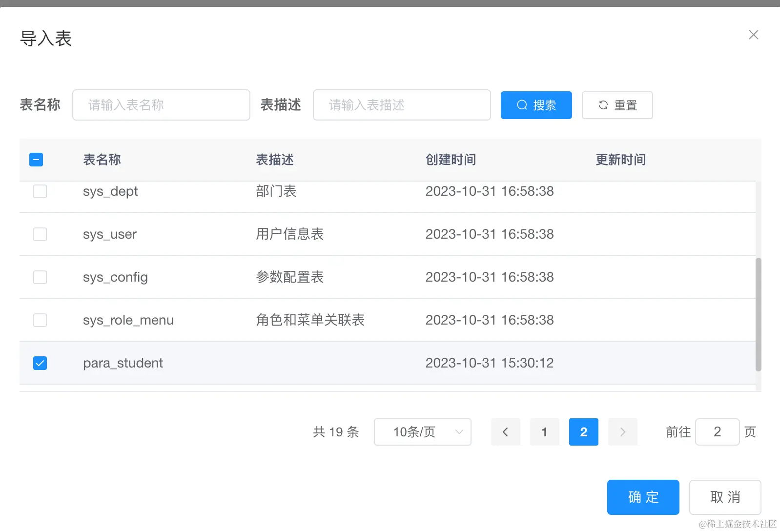780x532 pixels.
Task: Open the 10条/页 page size dropdown
Action: pyautogui.click(x=422, y=432)
